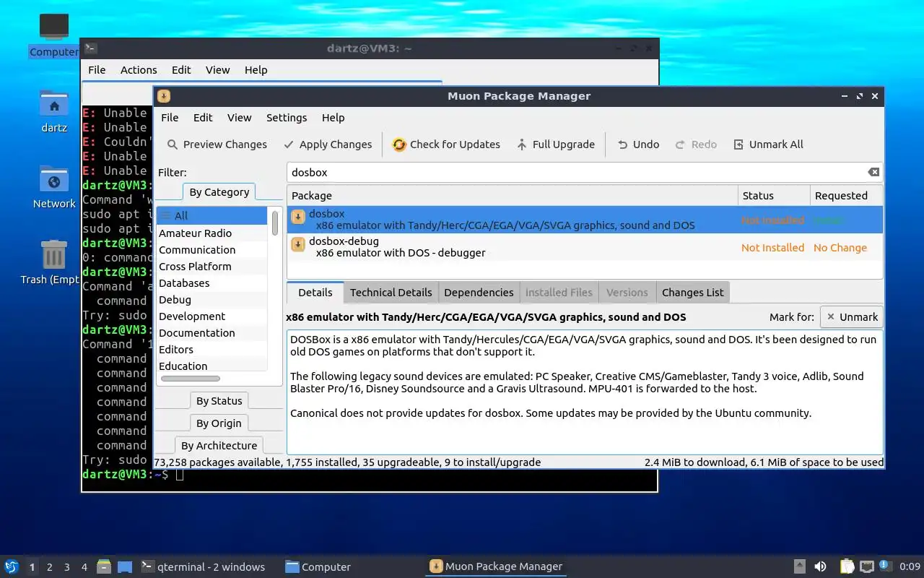Open Muon Settings menu
This screenshot has width=924, height=578.
287,118
